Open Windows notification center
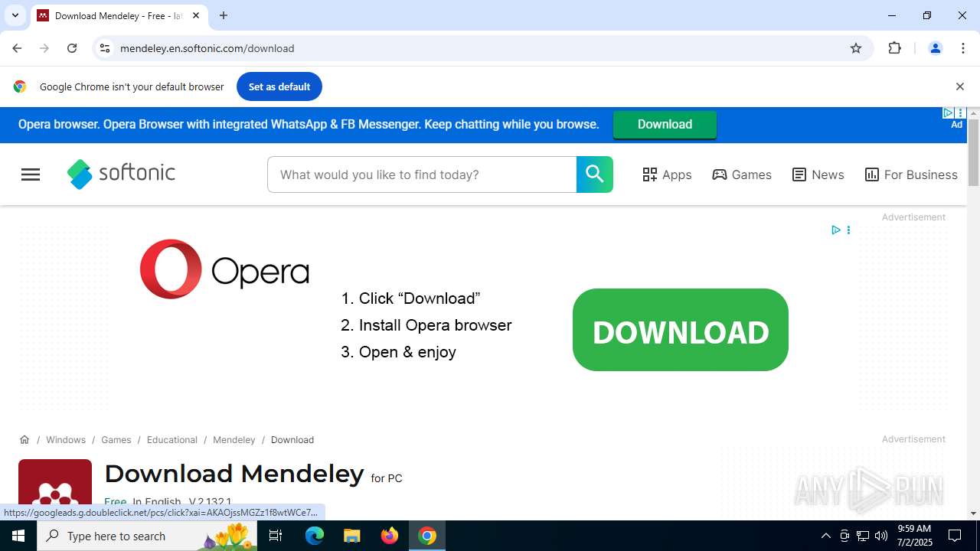 [x=955, y=536]
